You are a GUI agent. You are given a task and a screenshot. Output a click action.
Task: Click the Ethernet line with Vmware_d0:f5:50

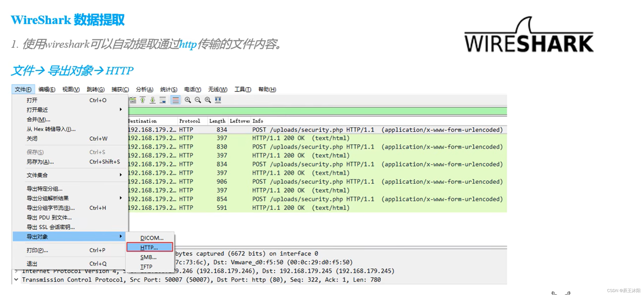264,263
